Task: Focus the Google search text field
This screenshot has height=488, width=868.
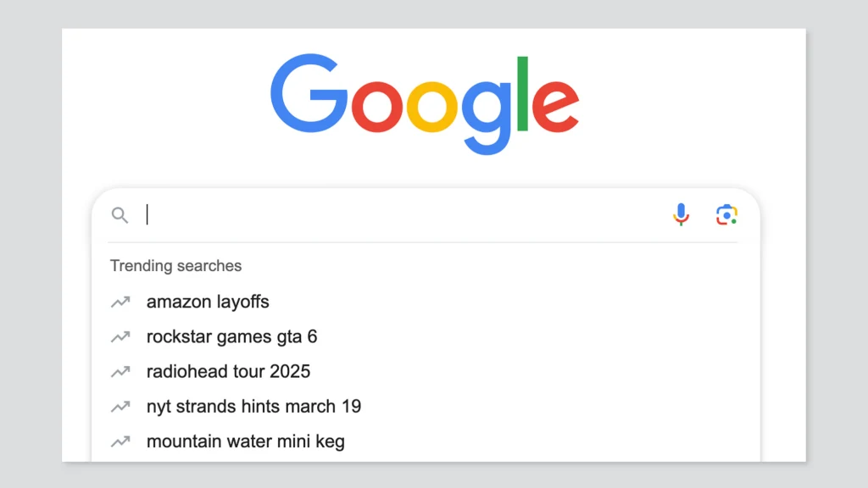Action: (404, 214)
